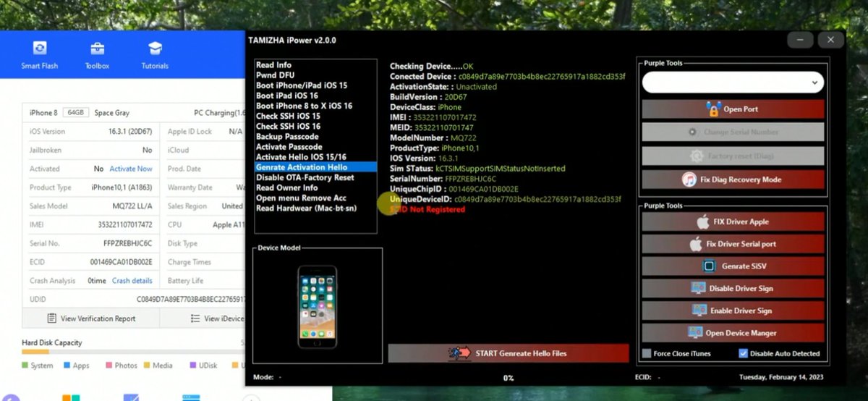Click the serial number FFPZREBHJC6C in 3uTools

pos(128,243)
